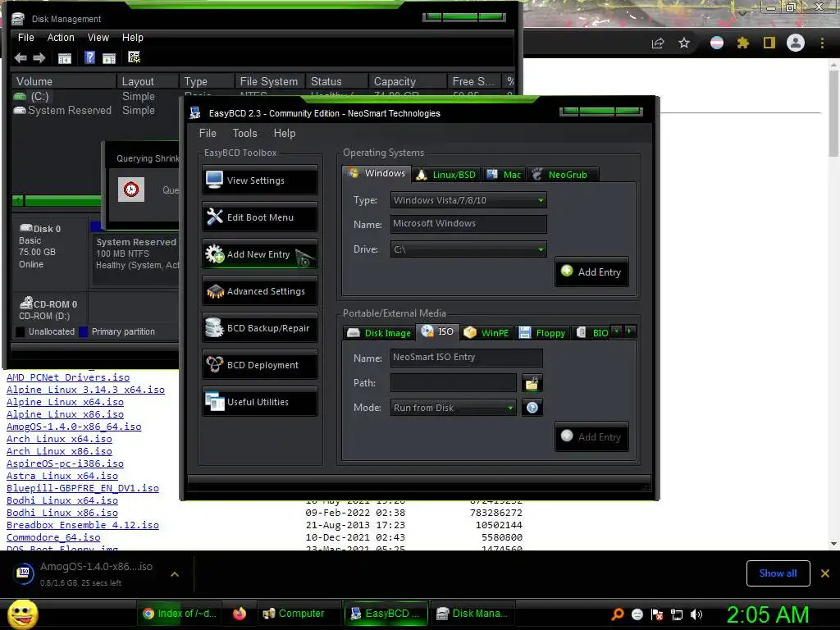Click the smiley Start button on taskbar

(x=22, y=614)
